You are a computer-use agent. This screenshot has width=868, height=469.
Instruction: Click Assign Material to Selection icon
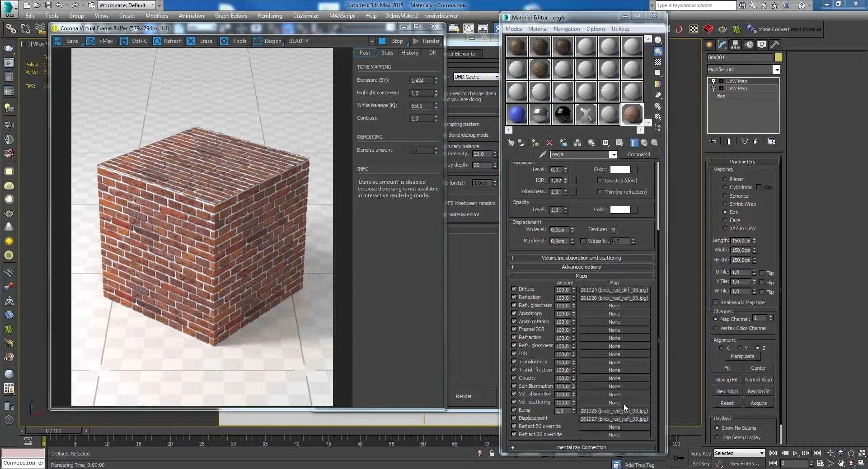point(535,143)
